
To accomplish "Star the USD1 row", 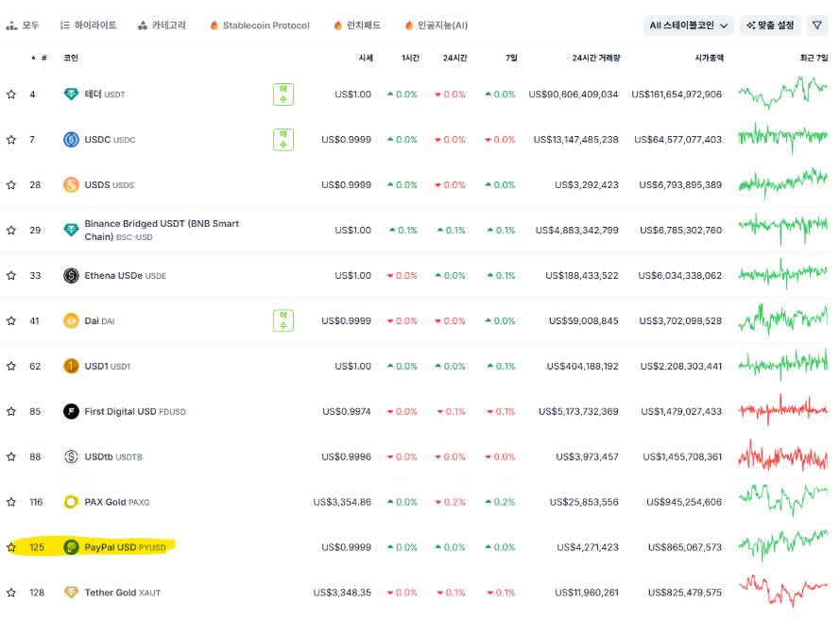I will [10, 366].
